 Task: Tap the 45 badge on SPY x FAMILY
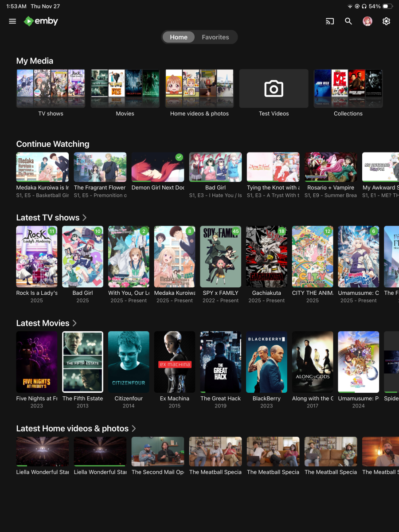236,231
